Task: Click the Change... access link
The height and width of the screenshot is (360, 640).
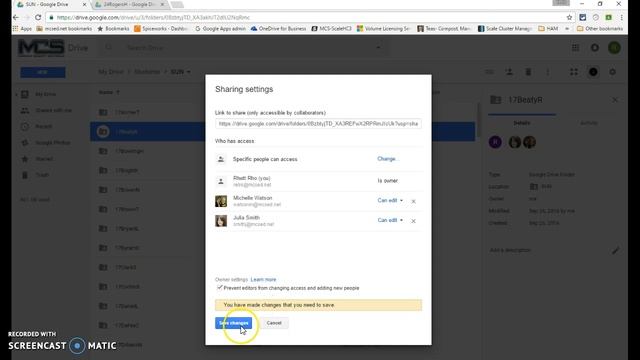Action: pos(387,159)
